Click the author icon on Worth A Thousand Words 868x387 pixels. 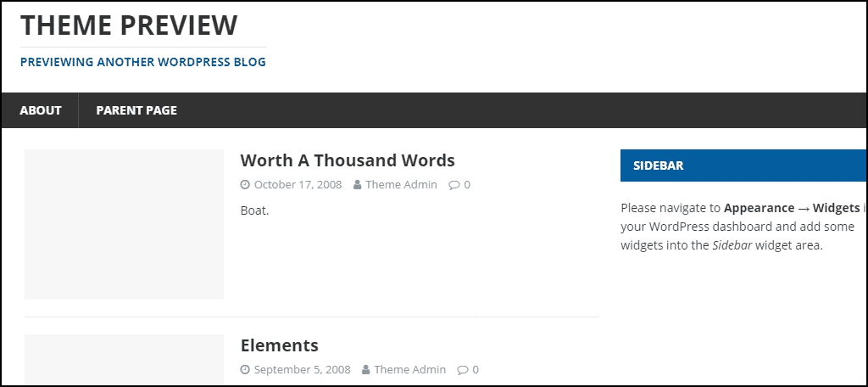click(x=358, y=185)
